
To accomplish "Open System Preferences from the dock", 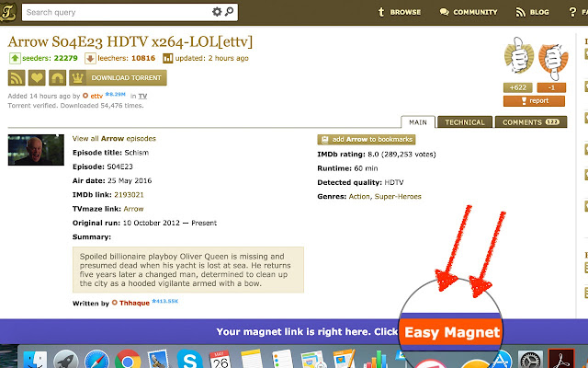I will [x=530, y=360].
